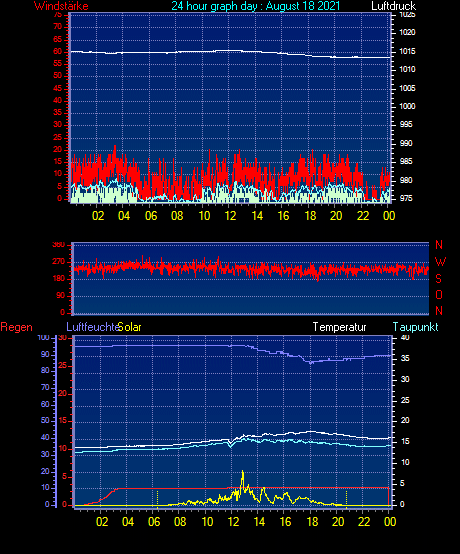Click the 12 hour marker on wind graph
The height and width of the screenshot is (554, 460).
pyautogui.click(x=230, y=216)
